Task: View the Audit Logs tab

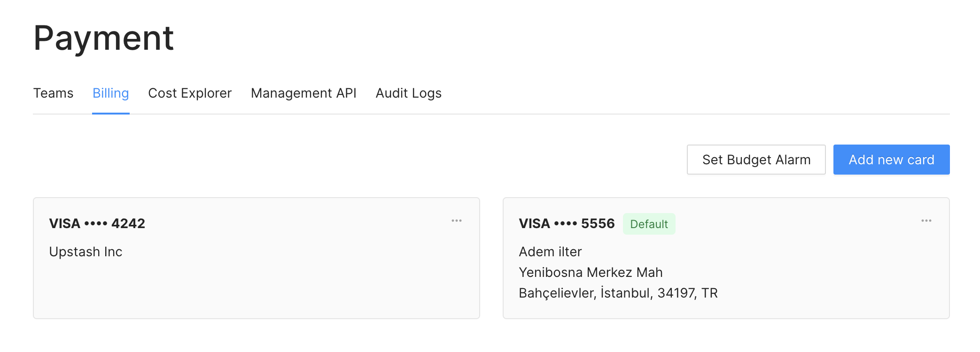Action: coord(408,93)
